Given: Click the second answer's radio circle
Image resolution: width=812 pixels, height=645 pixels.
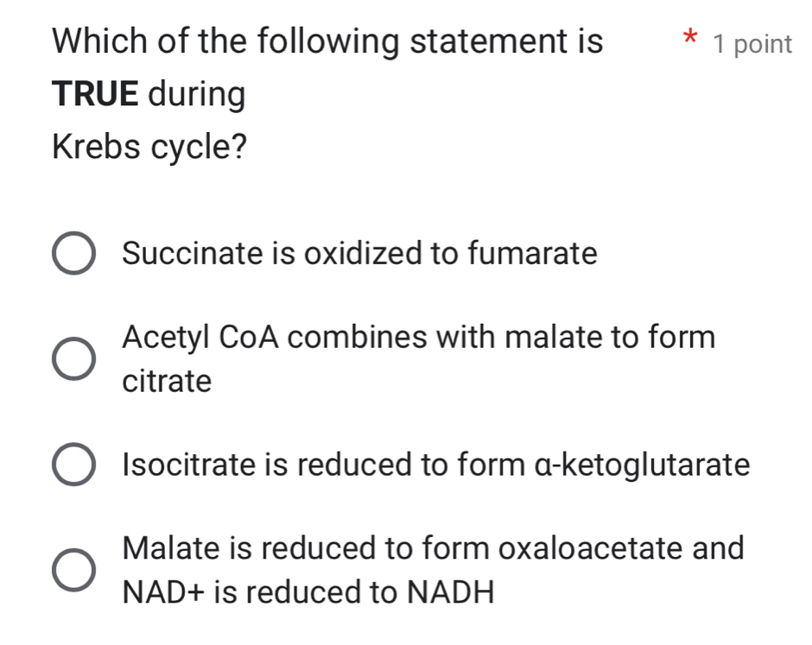Looking at the screenshot, I should (x=76, y=358).
